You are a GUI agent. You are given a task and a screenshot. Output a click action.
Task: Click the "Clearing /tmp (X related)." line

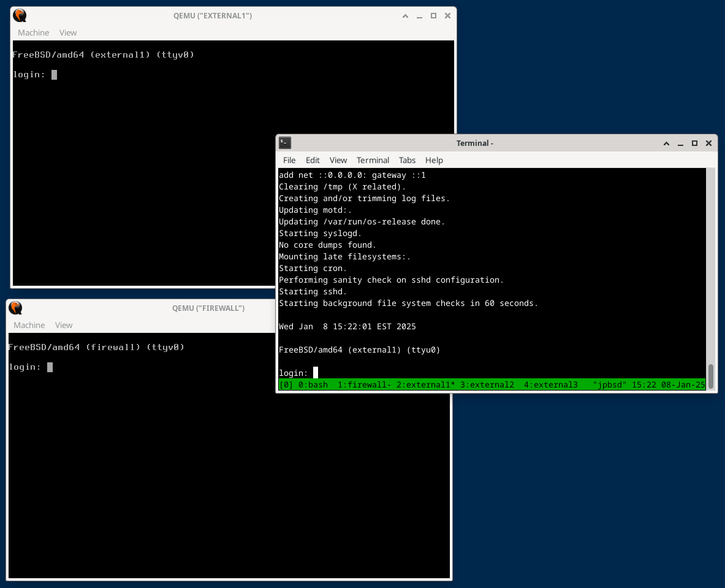342,186
